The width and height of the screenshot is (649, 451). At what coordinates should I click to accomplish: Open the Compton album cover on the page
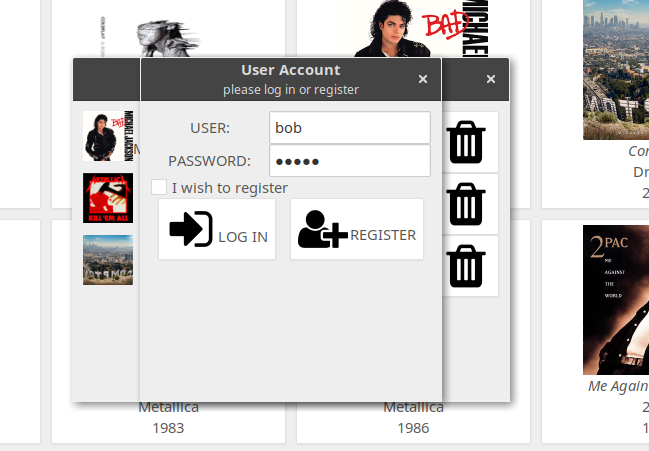(x=616, y=70)
